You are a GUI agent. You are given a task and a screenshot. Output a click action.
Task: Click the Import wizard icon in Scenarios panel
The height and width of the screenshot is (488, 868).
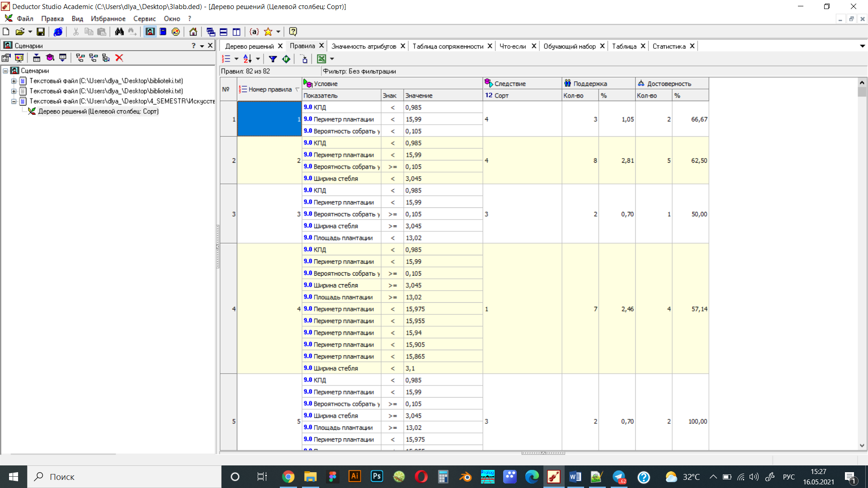[37, 58]
